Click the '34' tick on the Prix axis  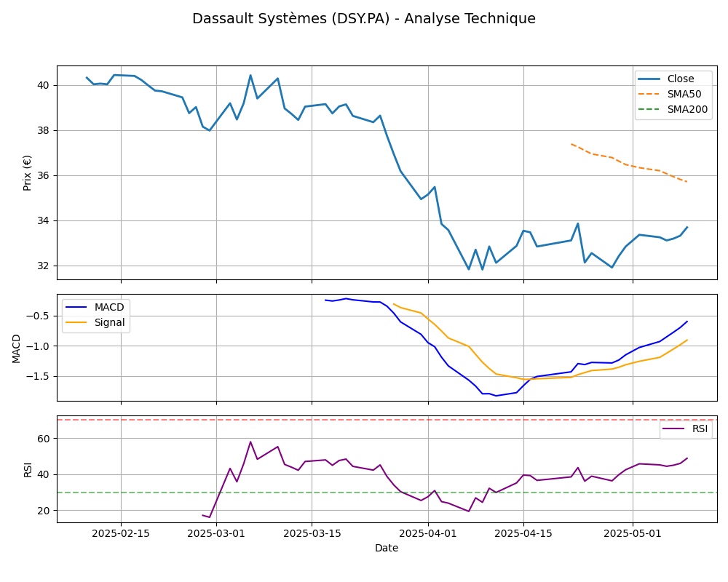click(43, 221)
